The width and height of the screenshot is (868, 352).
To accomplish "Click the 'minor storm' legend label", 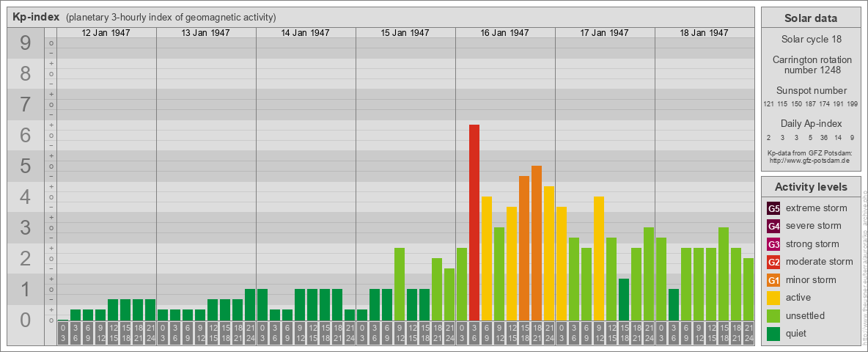I will point(811,280).
